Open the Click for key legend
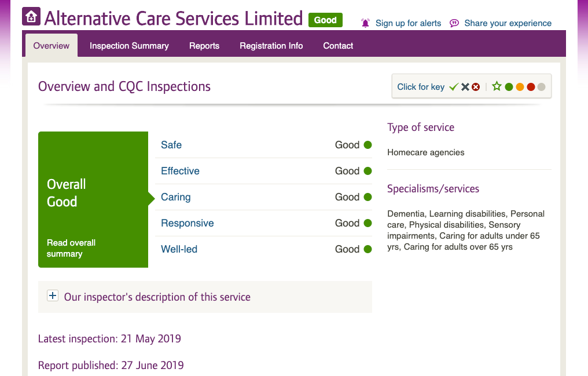 pyautogui.click(x=421, y=87)
